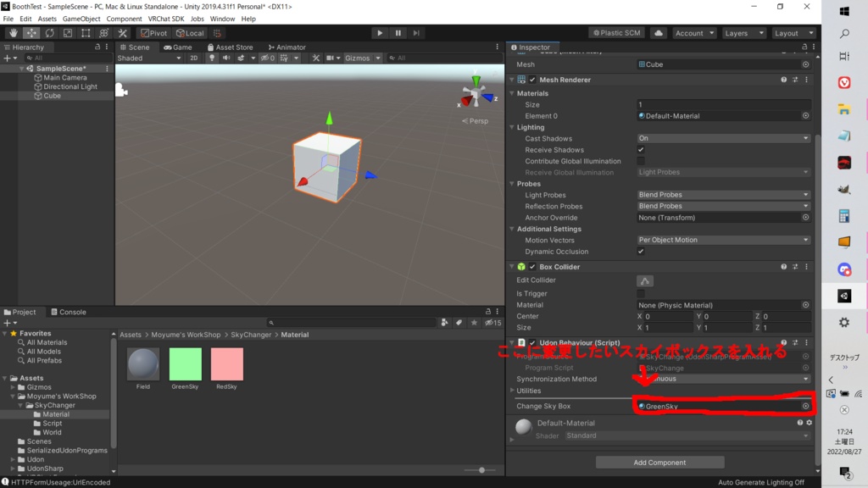Enable the Is Trigger checkbox
Screen dimensions: 868x488
tap(641, 294)
